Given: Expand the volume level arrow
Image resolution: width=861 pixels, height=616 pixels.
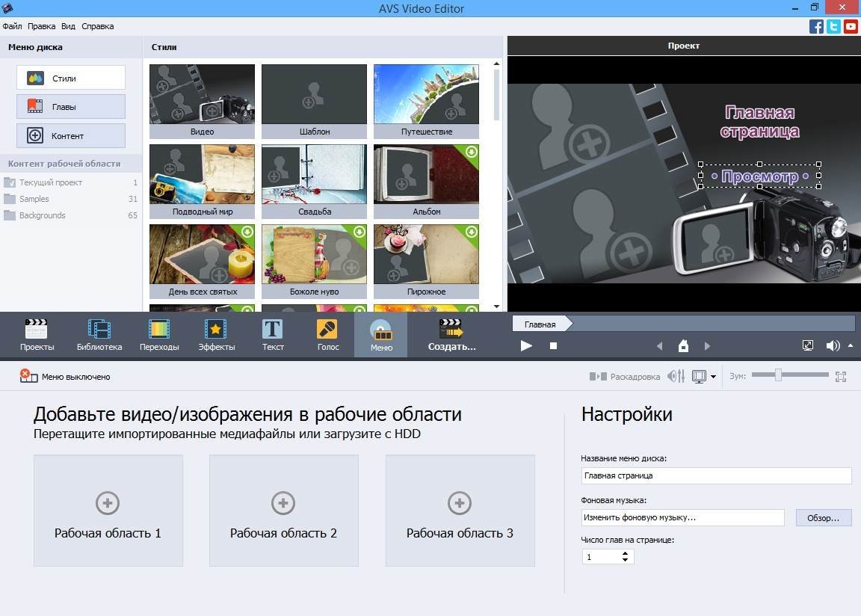Looking at the screenshot, I should [x=851, y=345].
